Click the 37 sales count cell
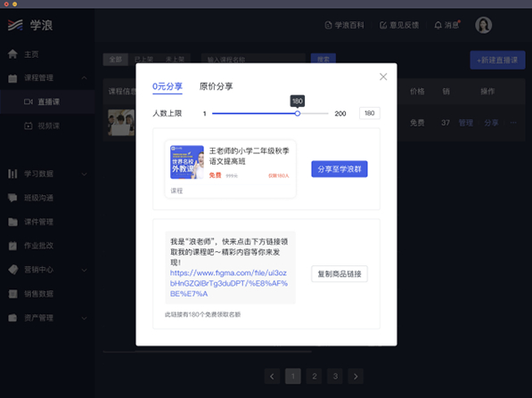532x398 pixels. pos(446,123)
